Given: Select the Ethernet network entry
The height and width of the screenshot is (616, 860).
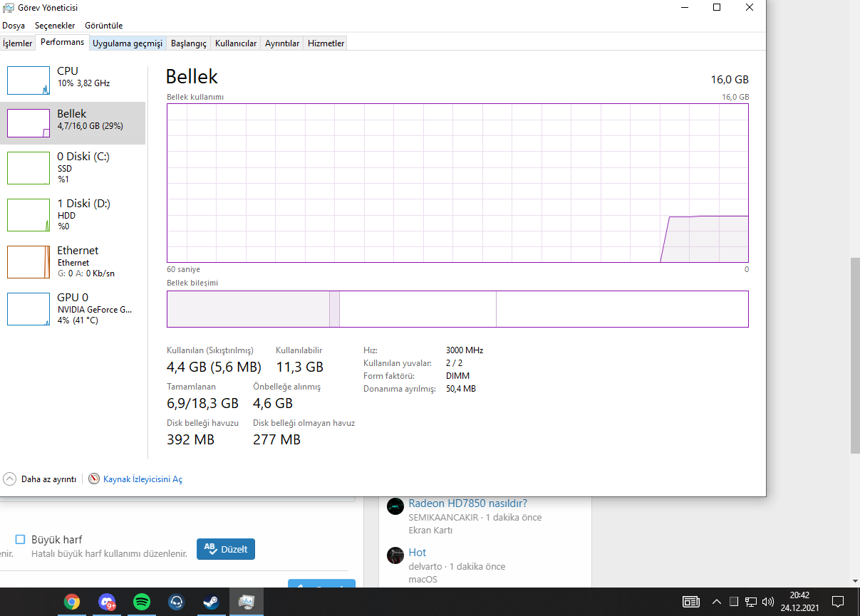Looking at the screenshot, I should pos(73,262).
